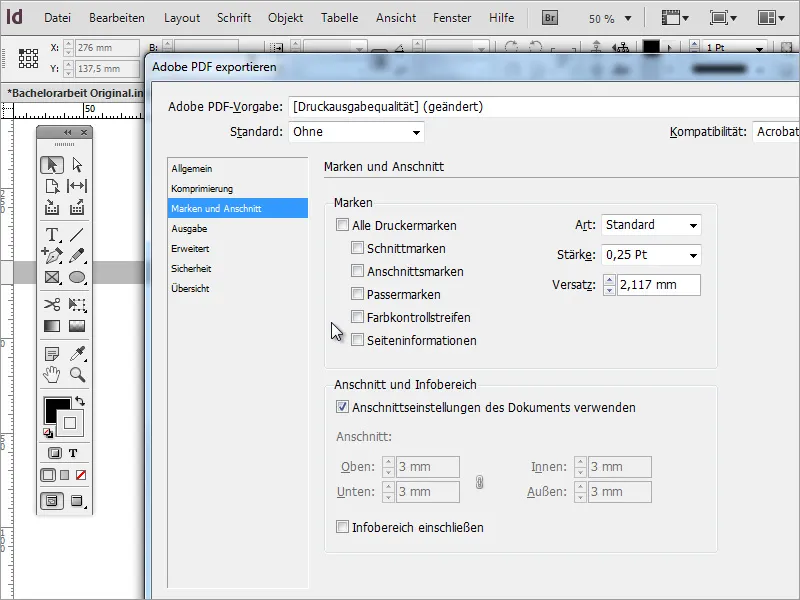Open the screen mode dropdown
This screenshot has width=800, height=600.
coord(723,18)
